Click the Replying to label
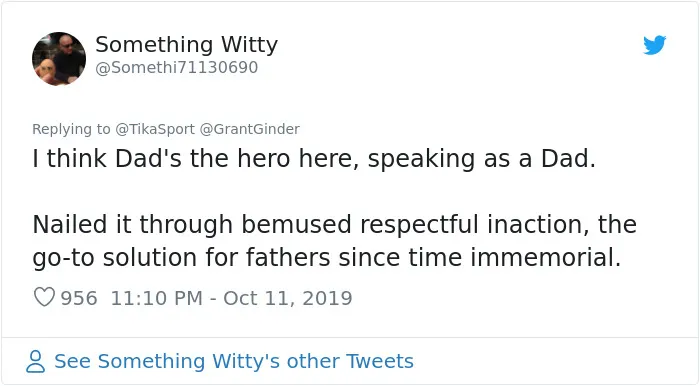 coord(71,129)
